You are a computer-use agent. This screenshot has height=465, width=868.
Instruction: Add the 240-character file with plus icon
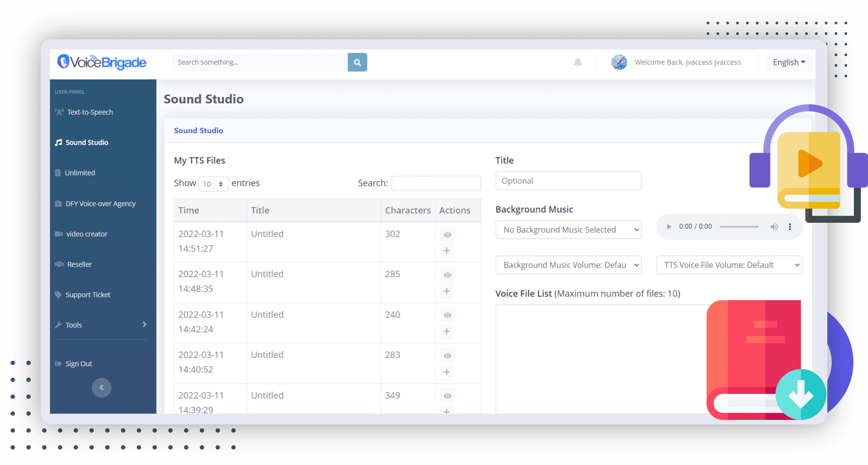pos(447,332)
